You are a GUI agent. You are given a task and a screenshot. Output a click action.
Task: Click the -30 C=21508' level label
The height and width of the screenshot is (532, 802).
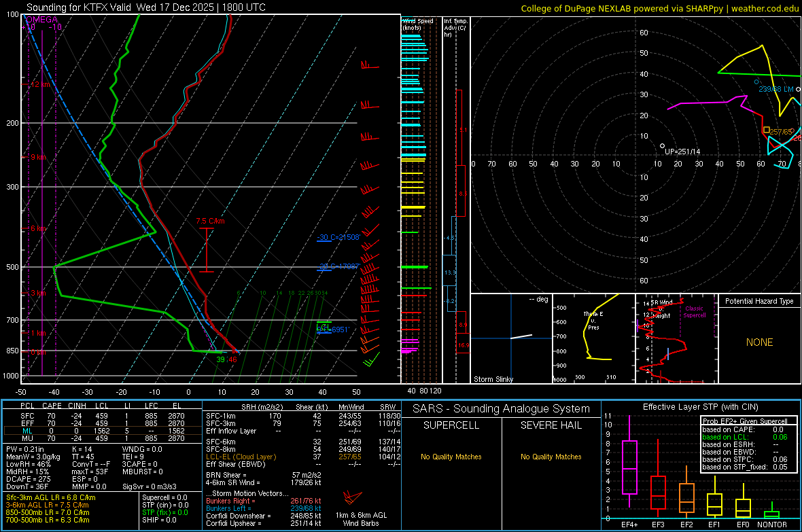(338, 237)
